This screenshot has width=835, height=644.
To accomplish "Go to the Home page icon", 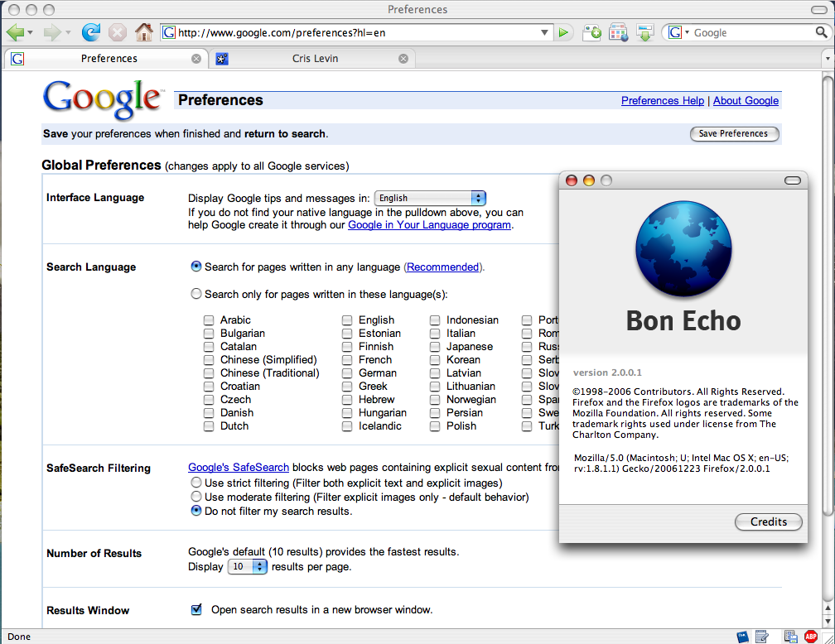I will [143, 32].
